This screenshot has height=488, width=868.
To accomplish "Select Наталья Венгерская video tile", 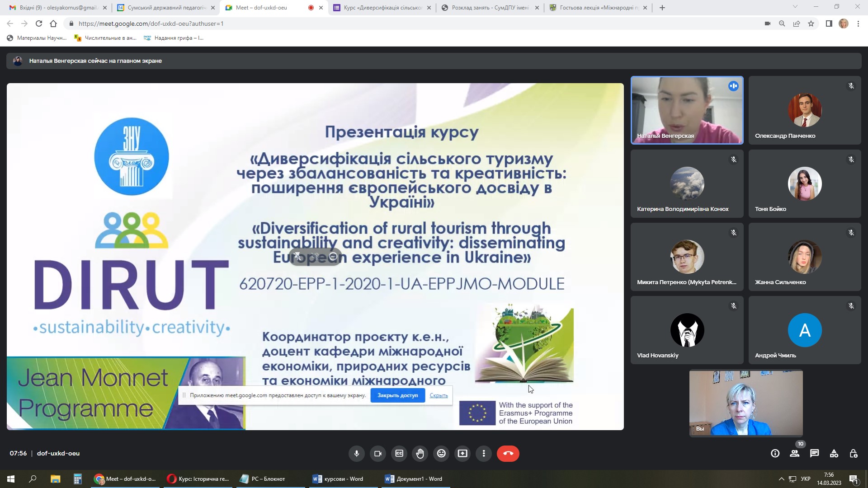I will coord(687,110).
